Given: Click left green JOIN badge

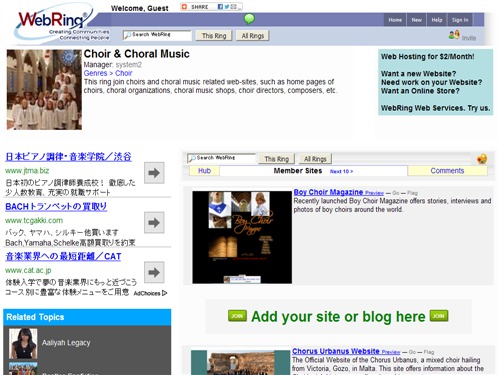Looking at the screenshot, I should point(237,316).
